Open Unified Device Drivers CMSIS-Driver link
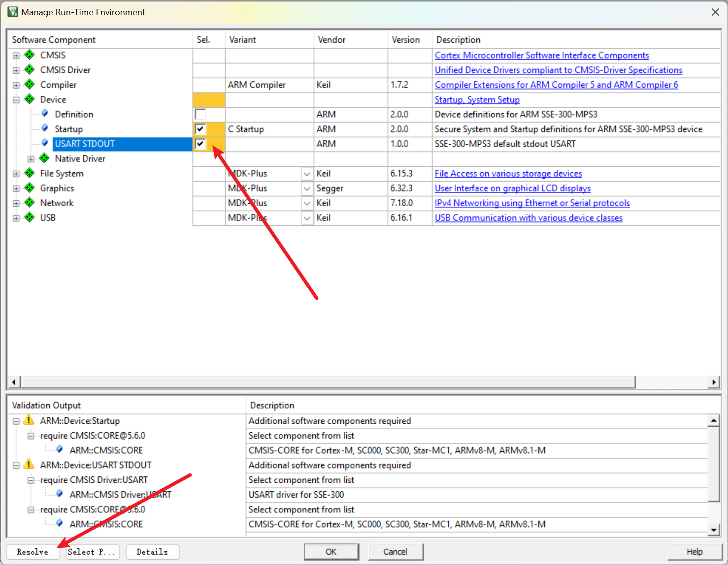The height and width of the screenshot is (565, 728). tap(559, 70)
